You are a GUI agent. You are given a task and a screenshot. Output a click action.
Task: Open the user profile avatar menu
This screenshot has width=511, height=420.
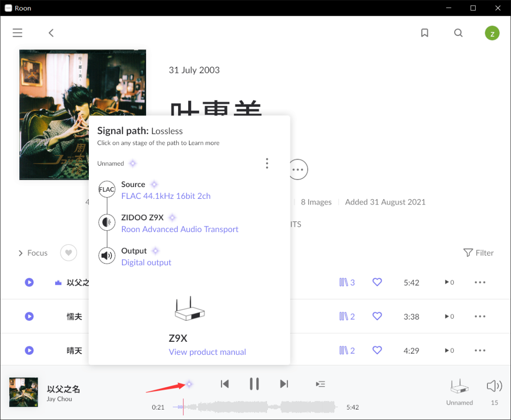coord(492,33)
